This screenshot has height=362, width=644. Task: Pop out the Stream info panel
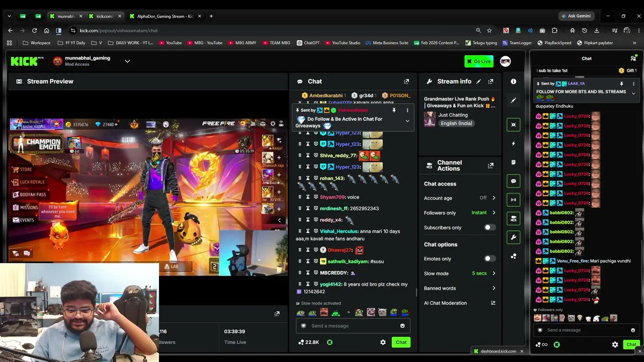[x=491, y=81]
